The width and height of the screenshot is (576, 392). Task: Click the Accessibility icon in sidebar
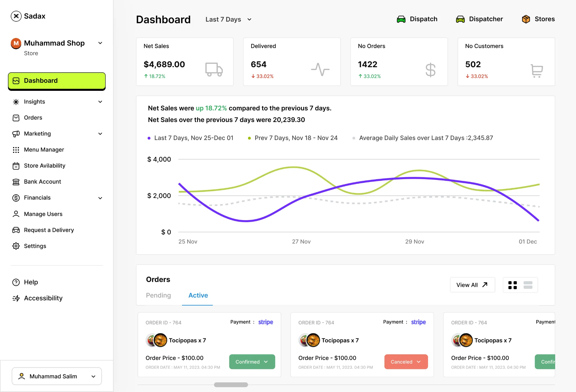16,298
